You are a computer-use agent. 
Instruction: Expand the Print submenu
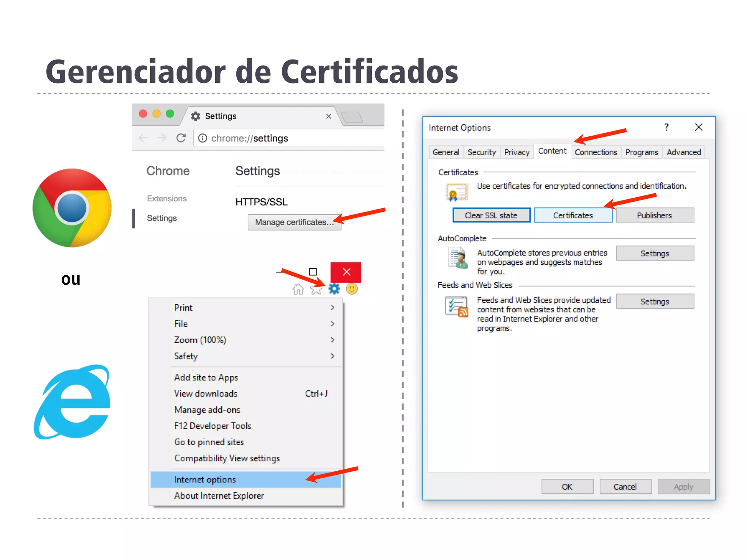(x=246, y=307)
